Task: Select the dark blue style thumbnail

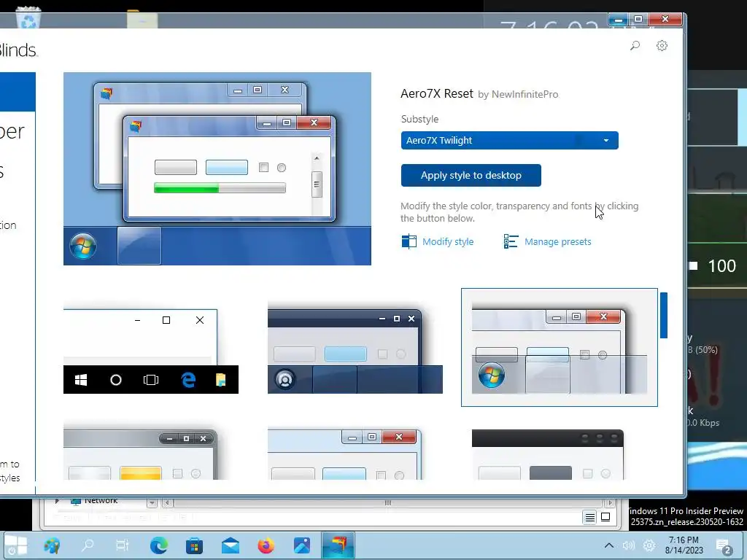Action: [x=355, y=351]
